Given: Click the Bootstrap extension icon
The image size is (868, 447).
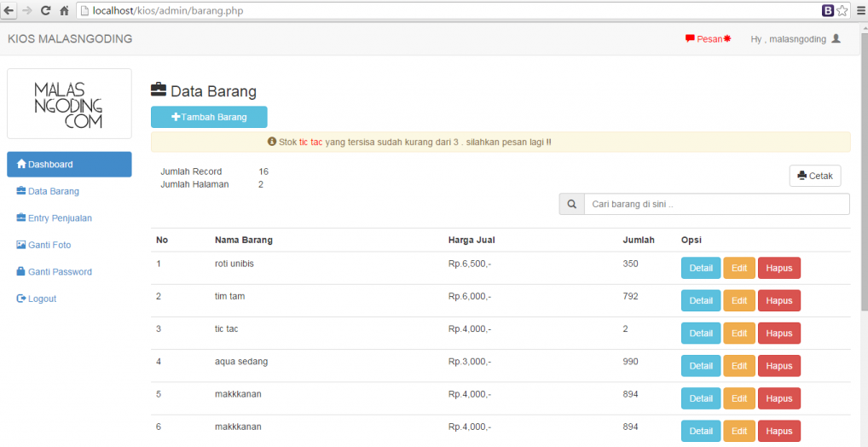Looking at the screenshot, I should 827,10.
